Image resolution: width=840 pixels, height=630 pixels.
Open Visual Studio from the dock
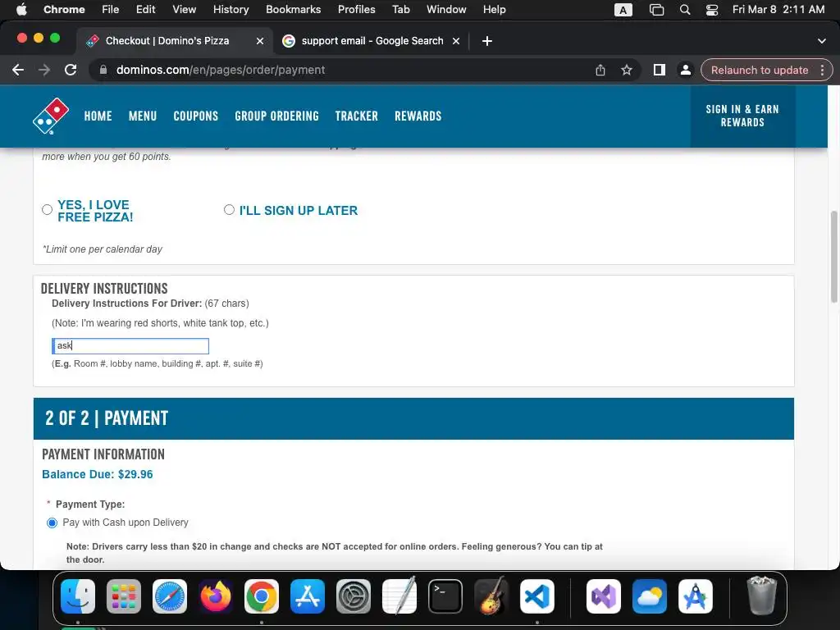pyautogui.click(x=604, y=596)
